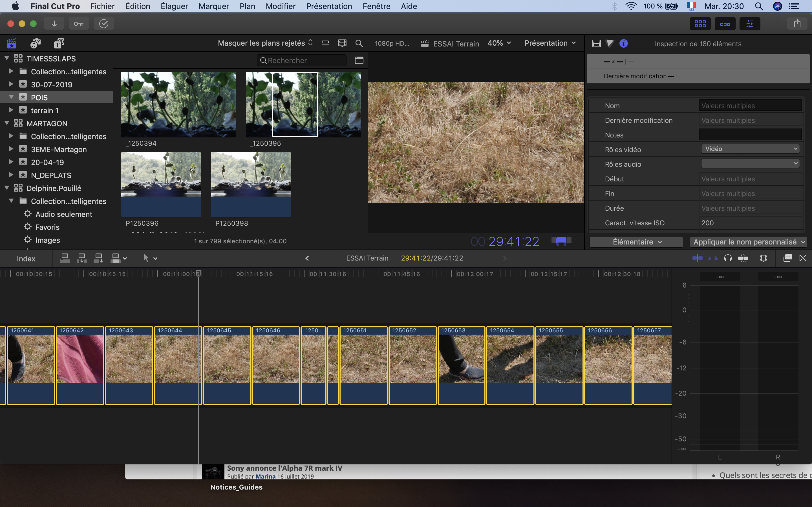
Task: Open the Rôles vidéo dropdown
Action: click(750, 149)
